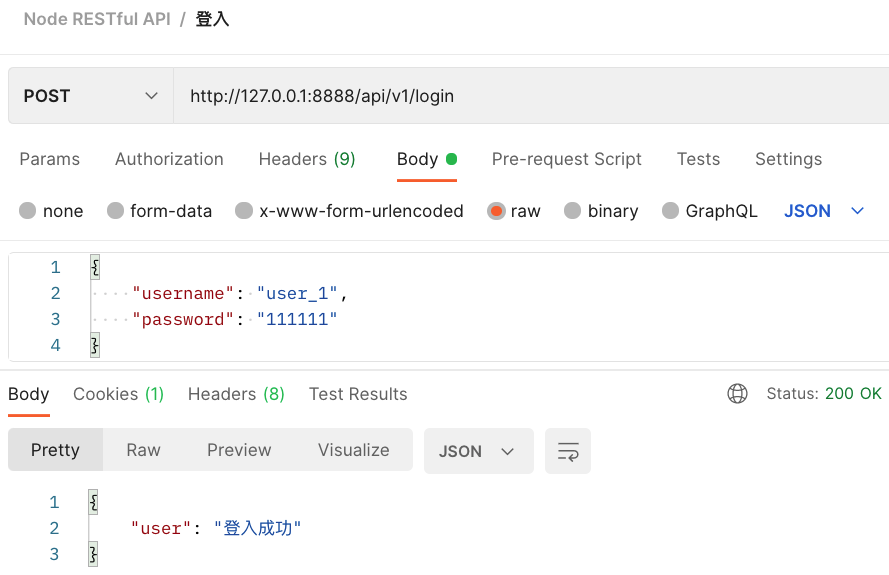The height and width of the screenshot is (575, 889).
Task: Switch to the Params tab
Action: 50,159
